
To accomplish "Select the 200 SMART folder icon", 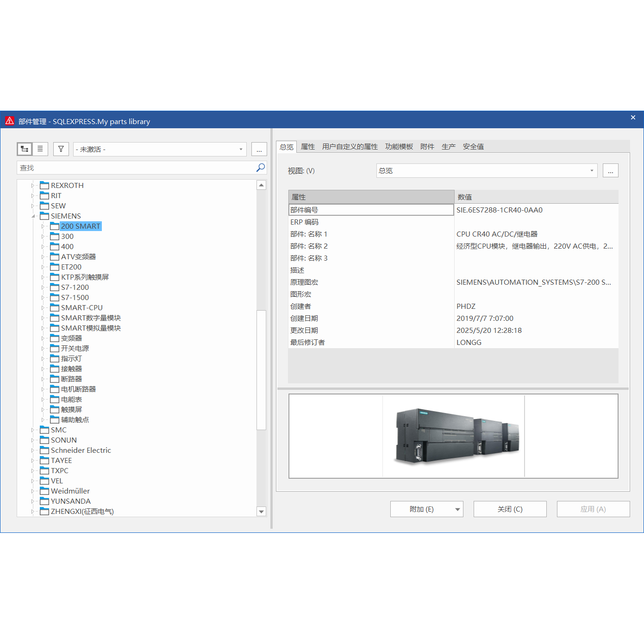I will [55, 226].
